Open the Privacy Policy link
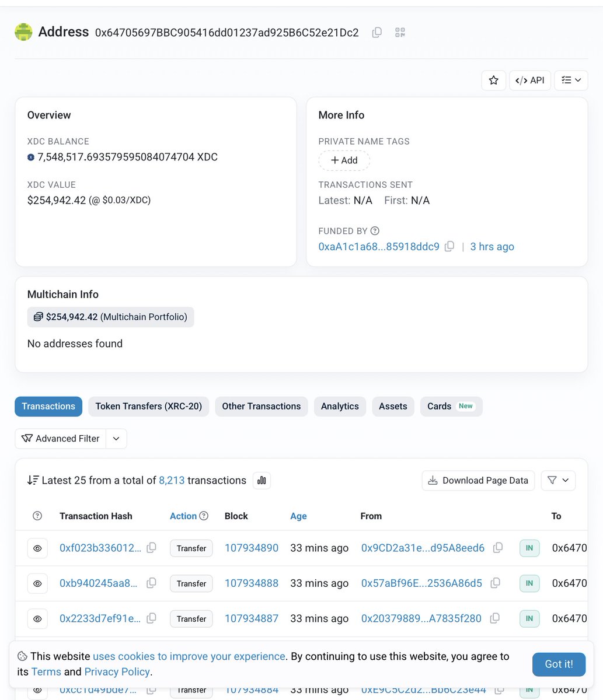 117,672
